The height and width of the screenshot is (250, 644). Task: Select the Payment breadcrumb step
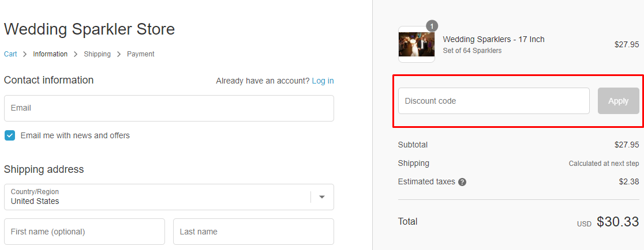[140, 54]
